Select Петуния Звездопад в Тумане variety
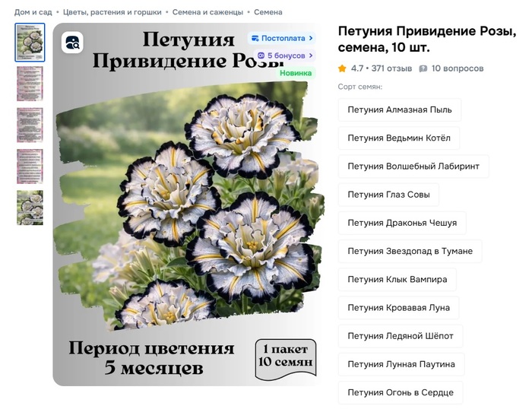Viewport: 532px width, 409px height. (410, 251)
